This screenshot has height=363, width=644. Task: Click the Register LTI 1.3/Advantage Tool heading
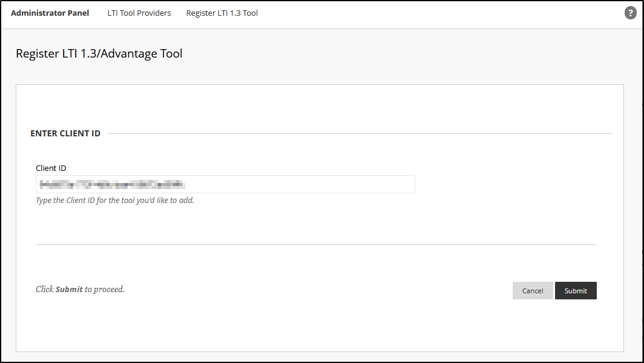99,53
